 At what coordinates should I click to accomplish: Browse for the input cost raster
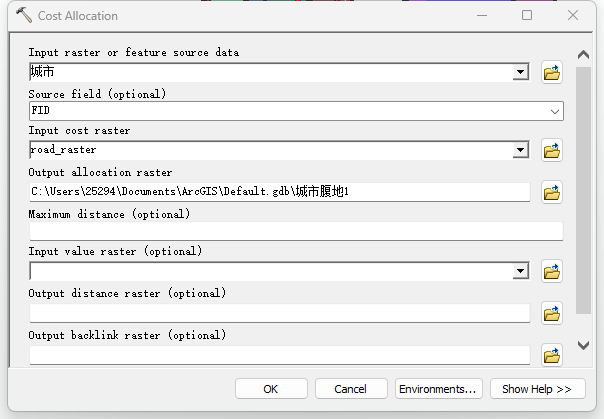pos(552,150)
